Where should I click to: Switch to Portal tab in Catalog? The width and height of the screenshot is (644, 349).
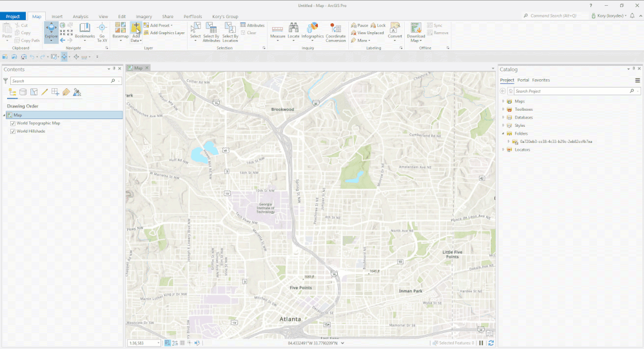pos(523,80)
